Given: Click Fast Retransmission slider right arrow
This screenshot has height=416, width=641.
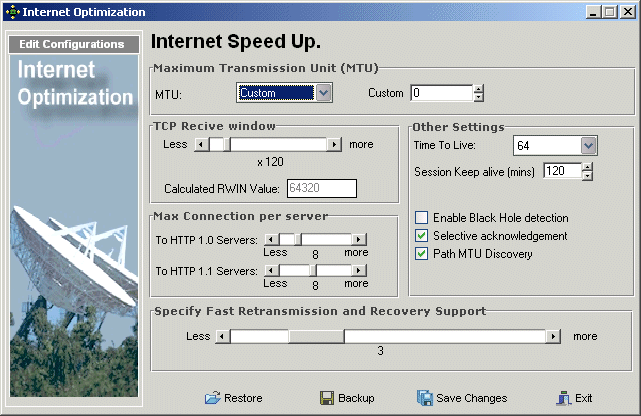Looking at the screenshot, I should point(553,336).
